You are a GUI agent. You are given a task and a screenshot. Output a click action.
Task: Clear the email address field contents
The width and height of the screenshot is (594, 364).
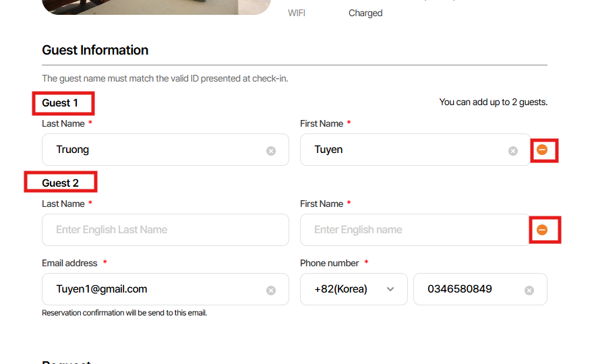[271, 291]
